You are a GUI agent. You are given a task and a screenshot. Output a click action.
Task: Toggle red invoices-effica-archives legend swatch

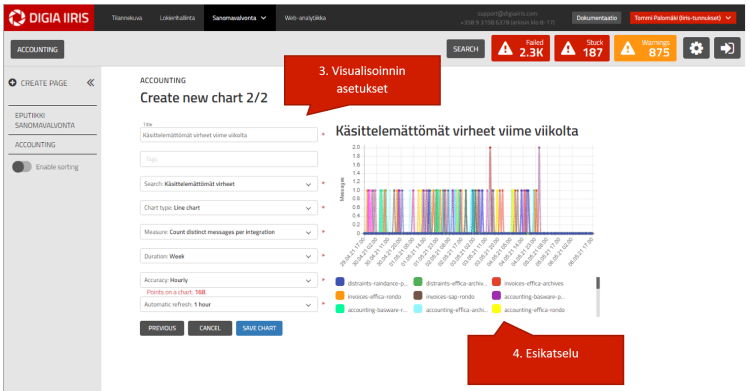point(496,282)
